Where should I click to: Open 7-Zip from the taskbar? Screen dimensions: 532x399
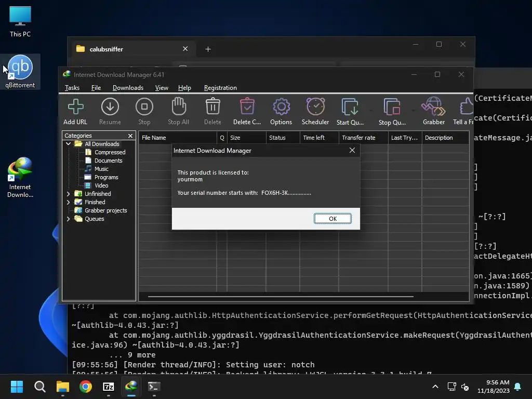coord(109,387)
